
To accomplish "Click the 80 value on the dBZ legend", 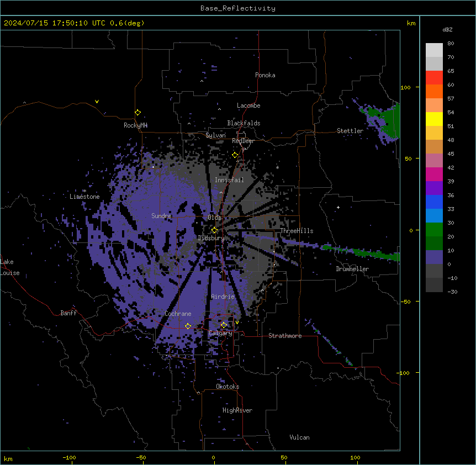I will tap(451, 44).
